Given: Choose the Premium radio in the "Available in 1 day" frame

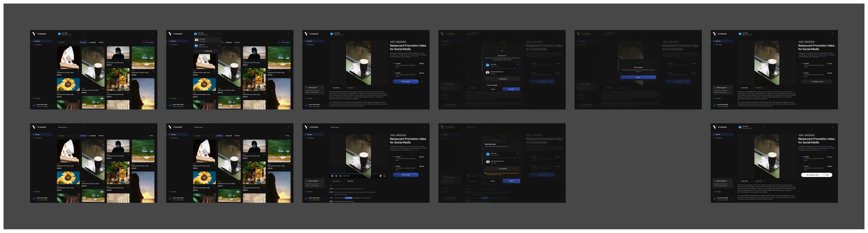Looking at the screenshot, I should pos(802,73).
